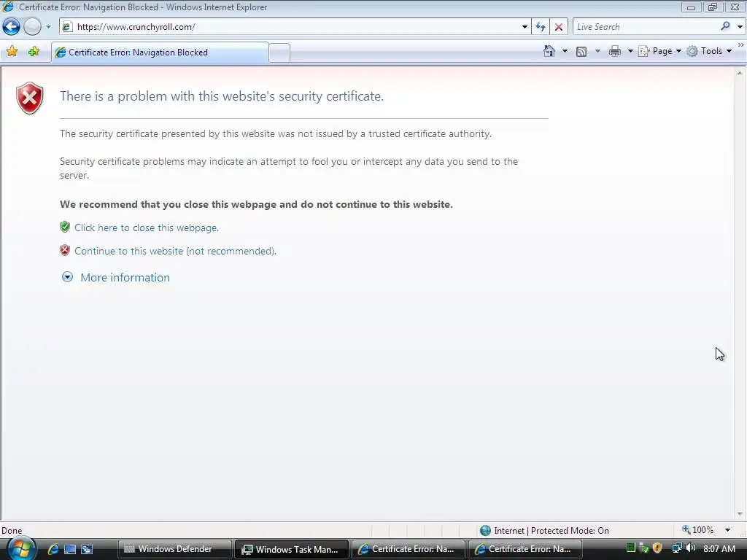Expand the More information section
Viewport: 747px width, 560px height.
point(67,277)
